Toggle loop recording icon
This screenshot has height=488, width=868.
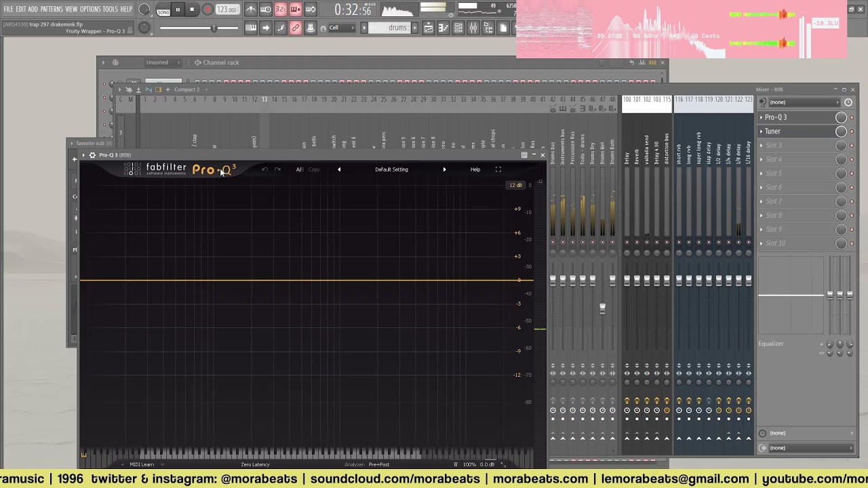[x=311, y=9]
